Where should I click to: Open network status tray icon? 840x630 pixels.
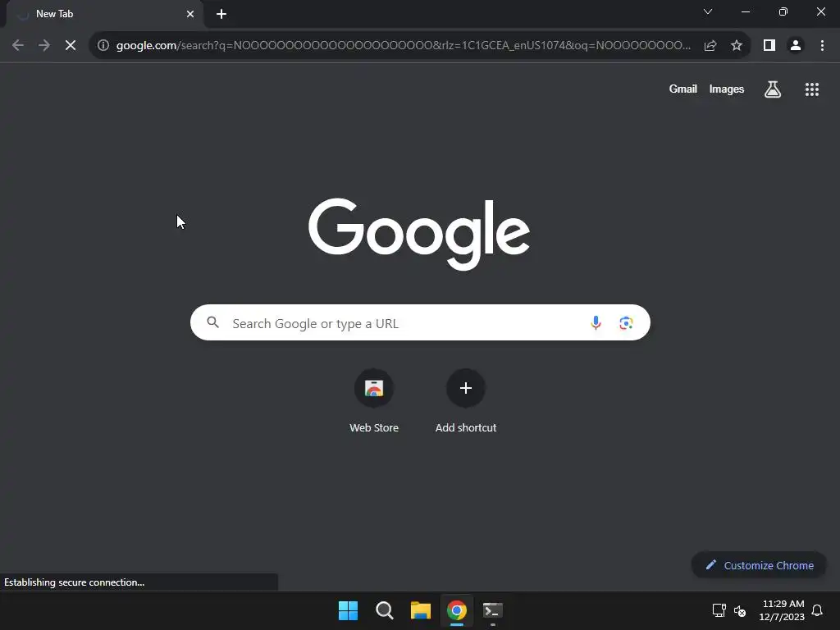pyautogui.click(x=719, y=610)
